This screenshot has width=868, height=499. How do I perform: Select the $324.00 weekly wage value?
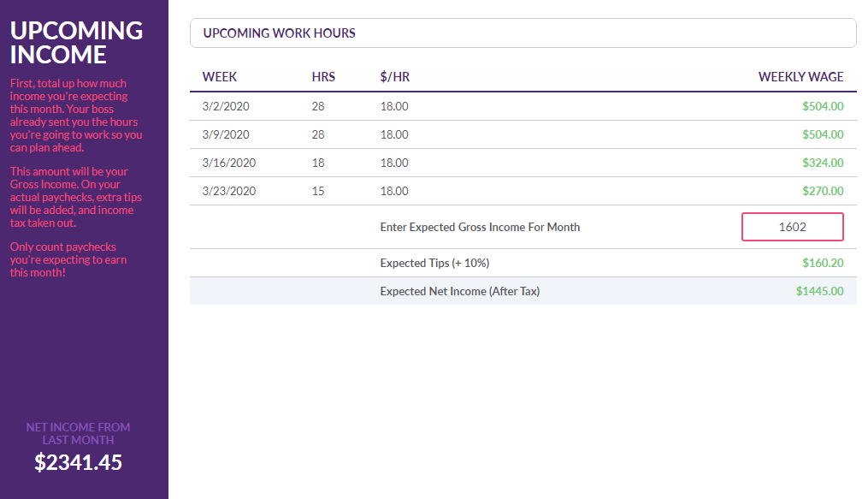click(x=824, y=163)
